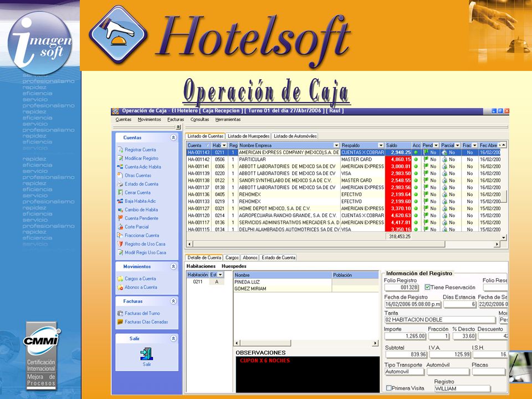Click the guests list horizontal scrollbar
This screenshot has height=399, width=532.
(306, 343)
